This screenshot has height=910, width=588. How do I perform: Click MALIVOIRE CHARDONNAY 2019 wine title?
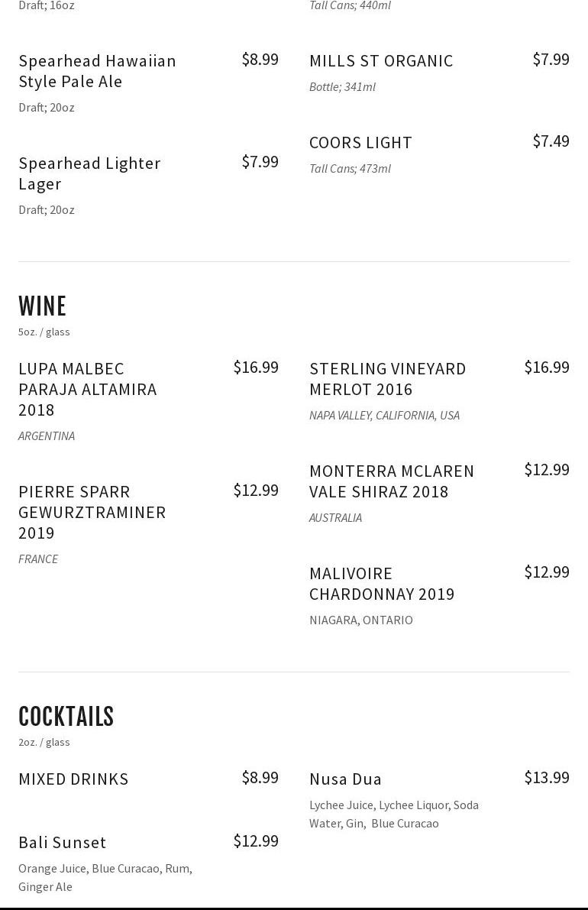click(x=382, y=583)
